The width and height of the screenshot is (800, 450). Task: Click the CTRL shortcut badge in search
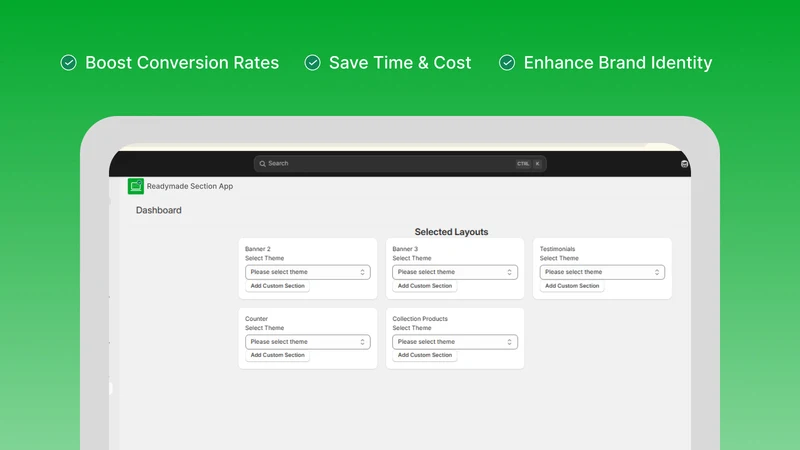pos(523,164)
